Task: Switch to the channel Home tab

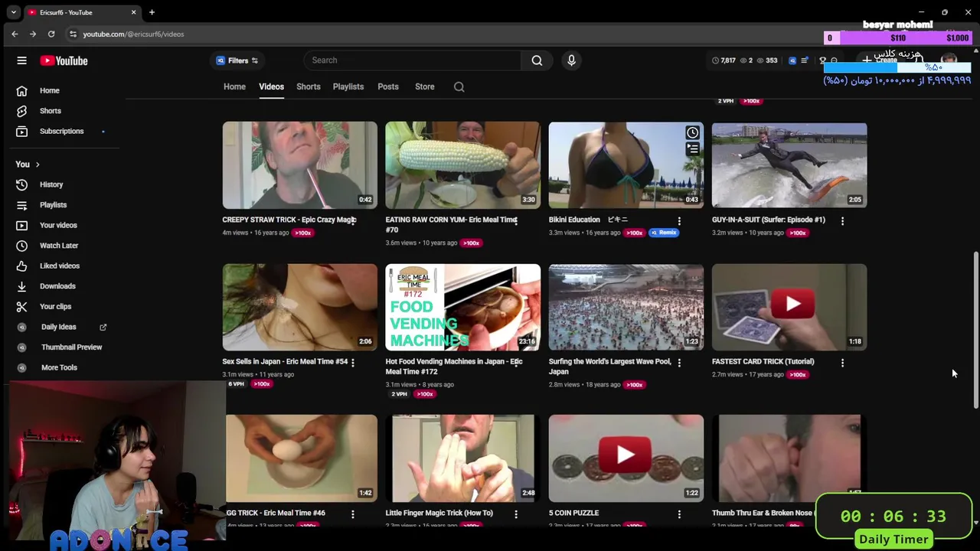Action: [234, 86]
